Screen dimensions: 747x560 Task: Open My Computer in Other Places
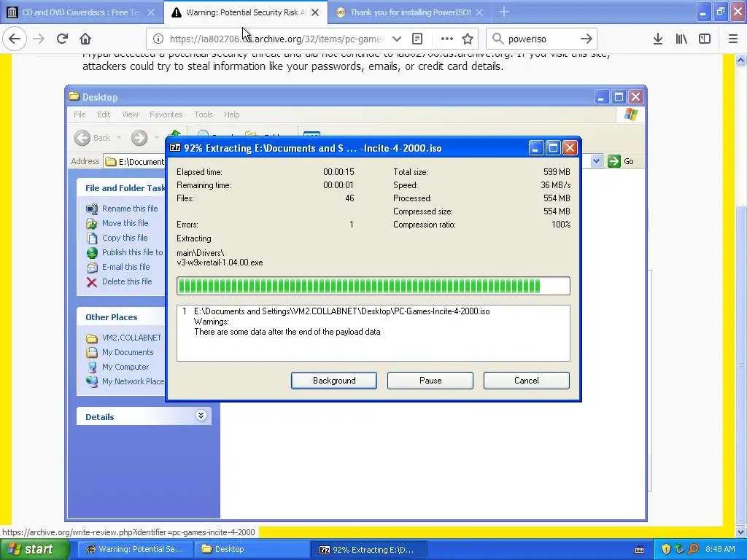(117, 367)
